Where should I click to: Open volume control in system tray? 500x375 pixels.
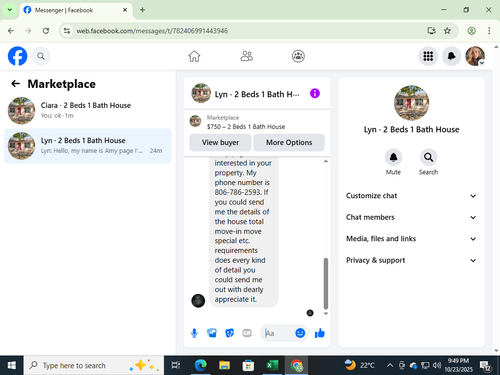coord(437,366)
